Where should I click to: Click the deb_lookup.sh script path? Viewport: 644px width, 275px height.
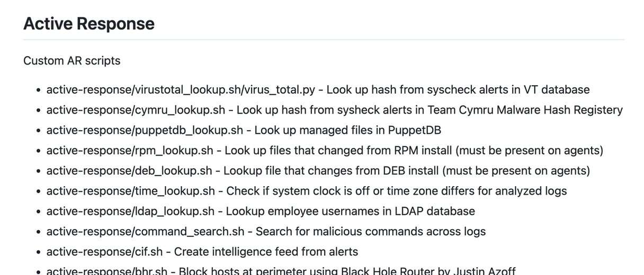pos(129,170)
